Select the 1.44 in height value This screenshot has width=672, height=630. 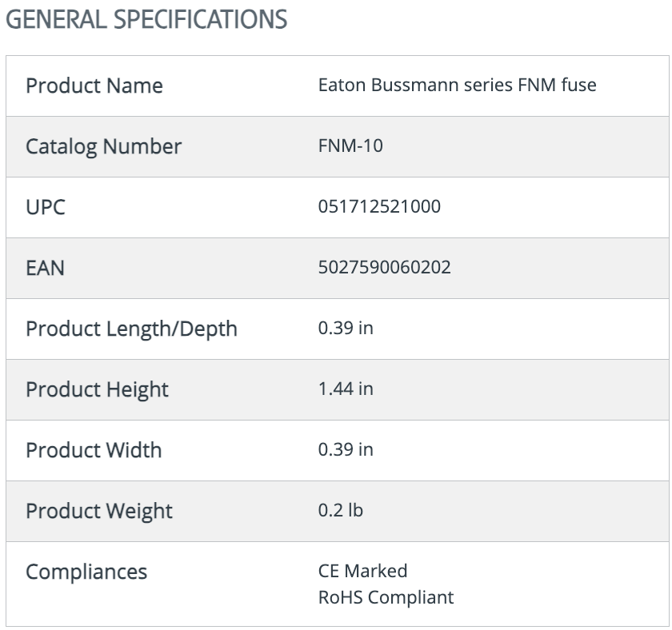click(x=346, y=389)
